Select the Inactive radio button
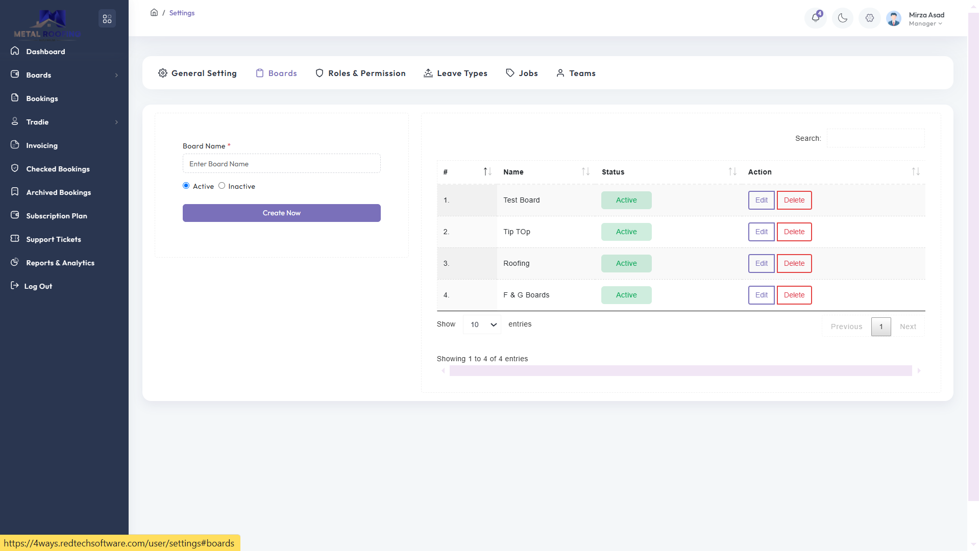 click(x=222, y=186)
